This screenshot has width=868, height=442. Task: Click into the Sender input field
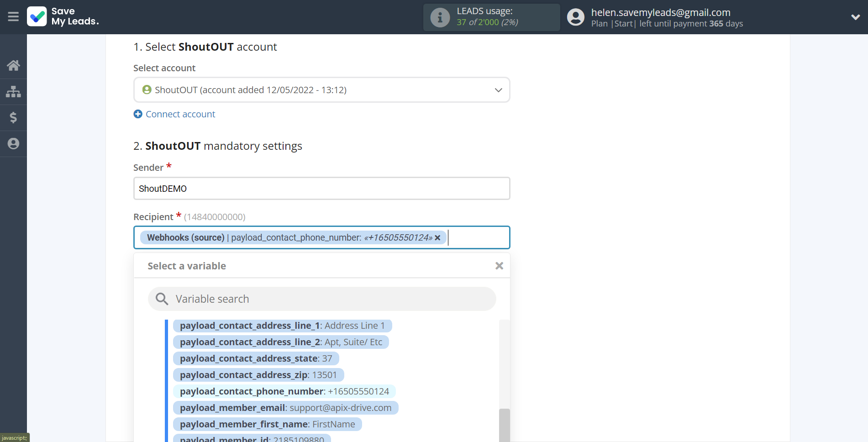[x=321, y=189]
